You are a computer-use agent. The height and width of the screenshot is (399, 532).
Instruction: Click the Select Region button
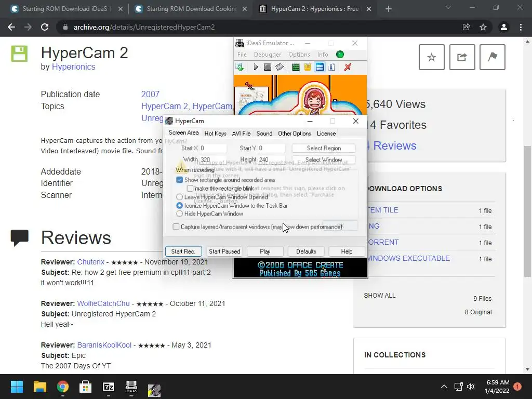point(324,148)
